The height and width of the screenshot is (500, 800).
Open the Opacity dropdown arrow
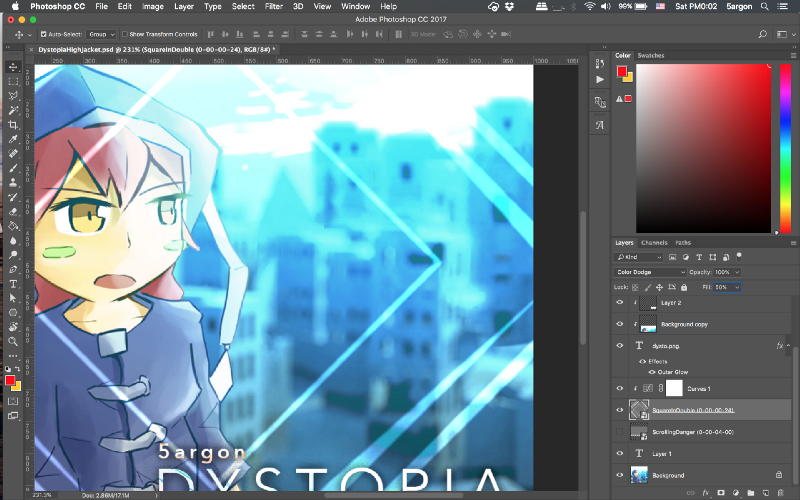(736, 272)
